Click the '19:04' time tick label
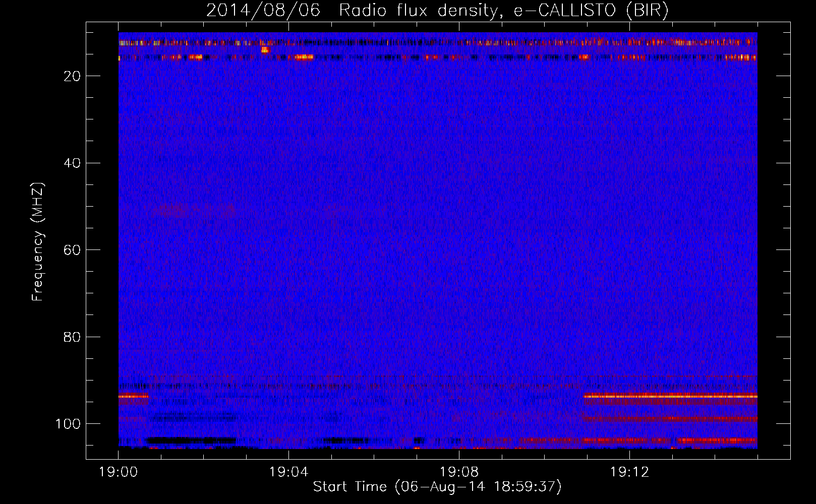 pos(289,472)
